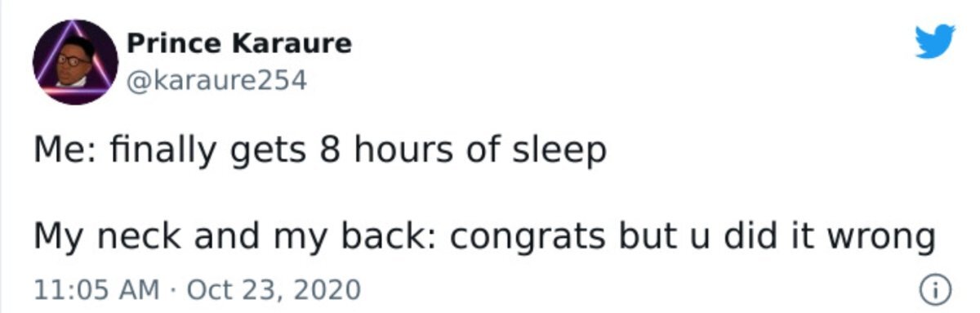Click the line 'Me: finally gets 8 hours of sleep'
The width and height of the screenshot is (980, 313).
click(320, 152)
